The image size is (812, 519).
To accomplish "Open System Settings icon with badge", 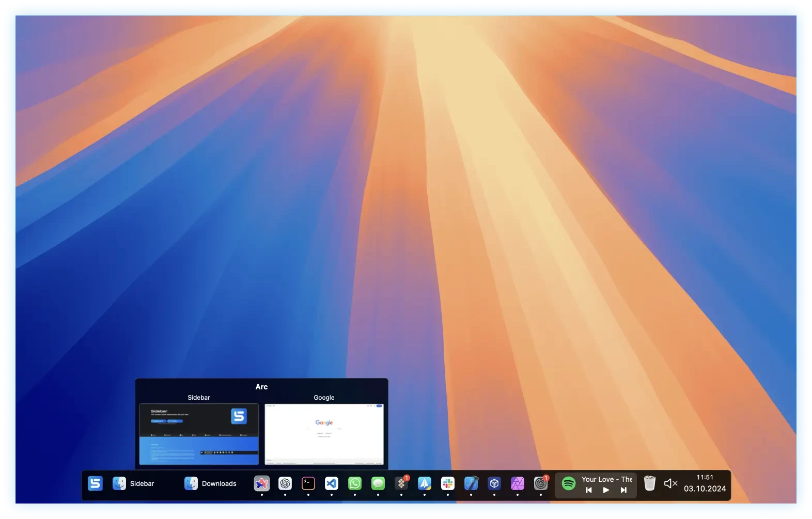I will pos(541,483).
